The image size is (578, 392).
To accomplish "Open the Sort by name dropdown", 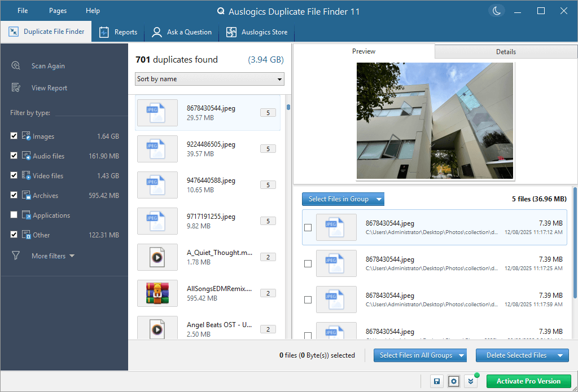I will (209, 79).
